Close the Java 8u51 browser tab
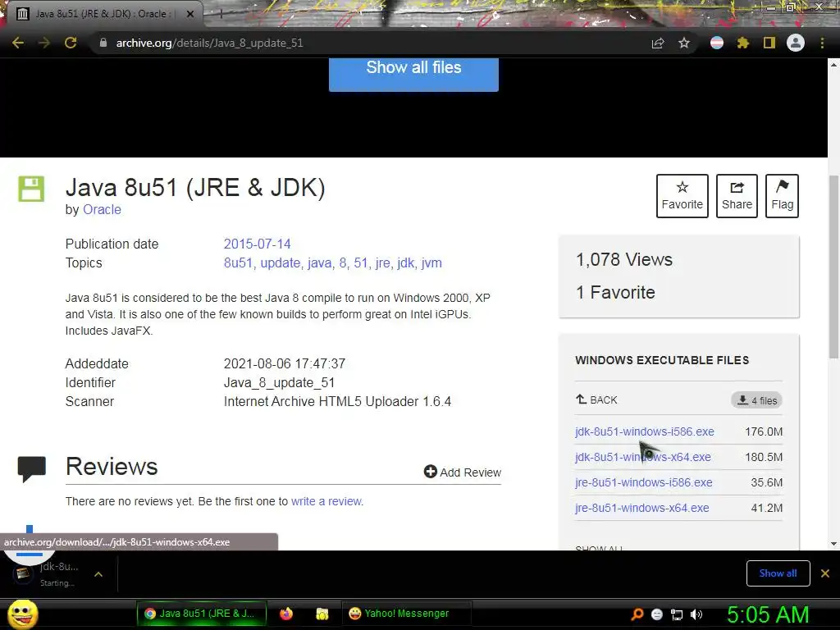 190,14
